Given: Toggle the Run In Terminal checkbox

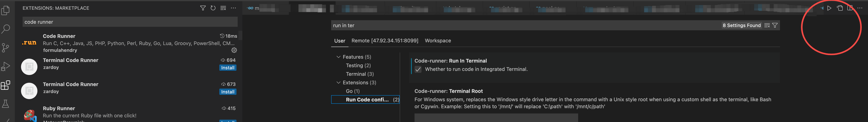Looking at the screenshot, I should (x=418, y=70).
